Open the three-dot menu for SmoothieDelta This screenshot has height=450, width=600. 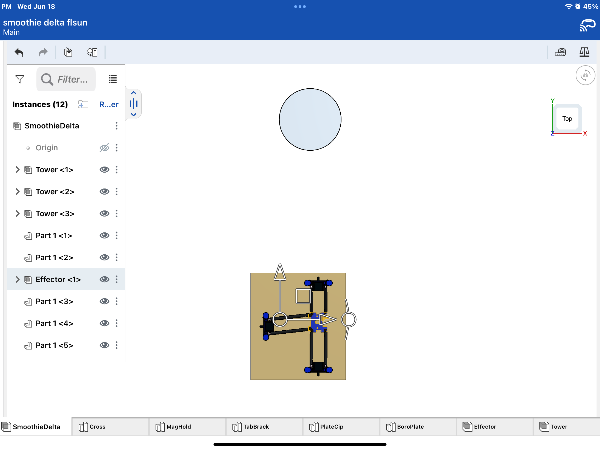click(116, 125)
